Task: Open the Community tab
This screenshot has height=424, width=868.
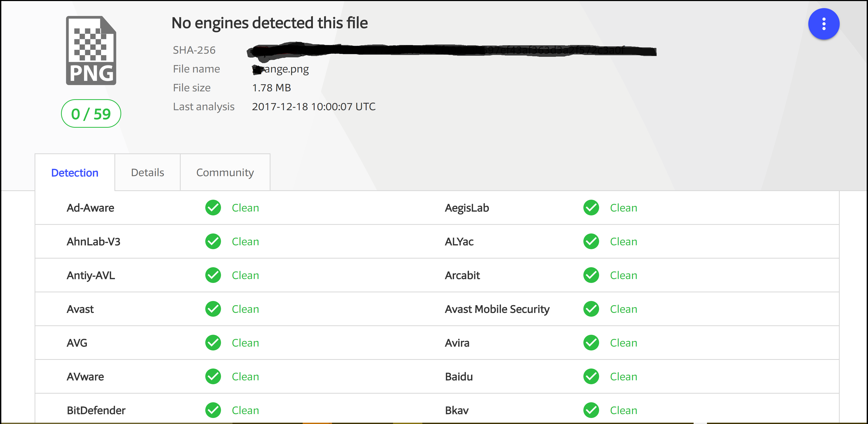Action: tap(225, 173)
